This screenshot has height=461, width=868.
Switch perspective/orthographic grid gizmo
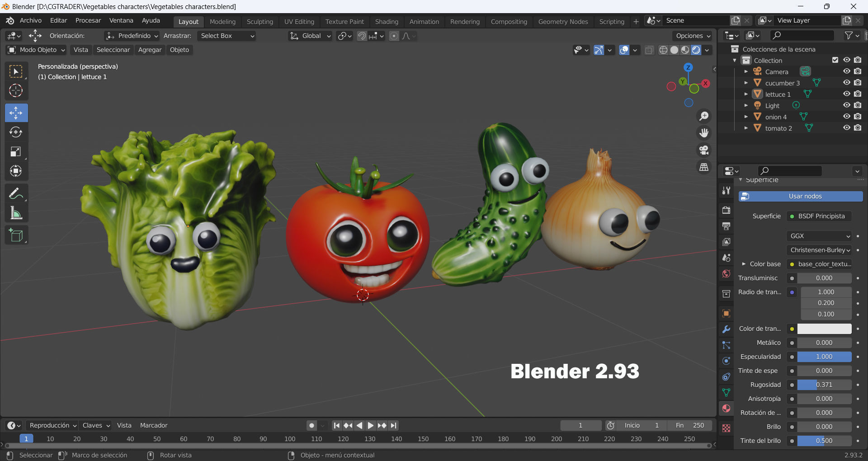(x=704, y=167)
